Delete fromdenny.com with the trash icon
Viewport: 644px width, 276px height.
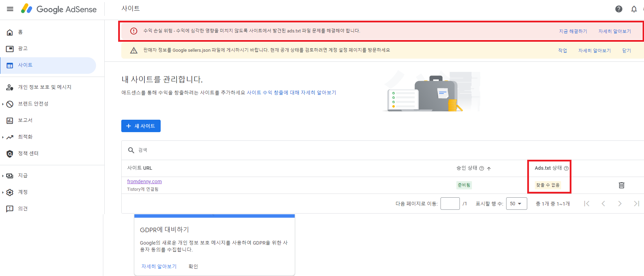click(x=622, y=185)
